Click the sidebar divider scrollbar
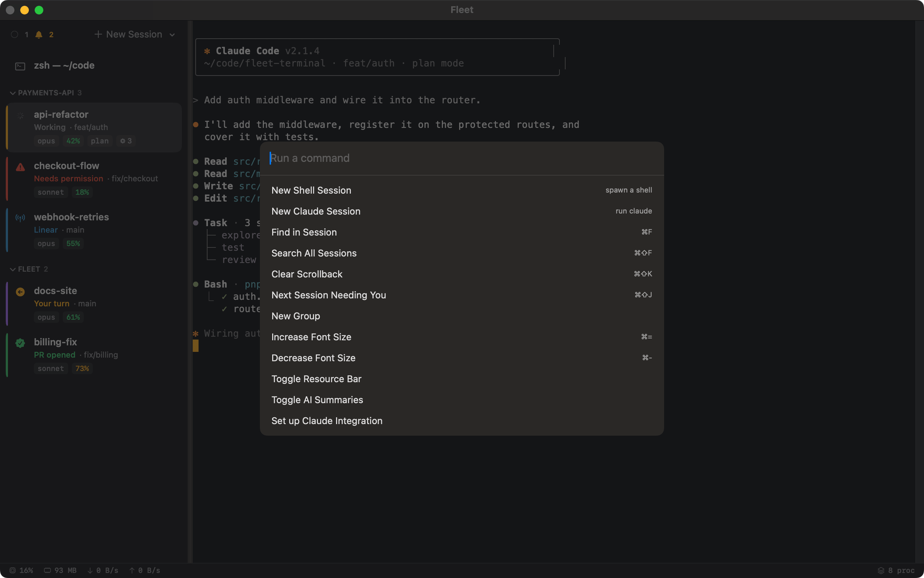924x578 pixels. (x=190, y=292)
